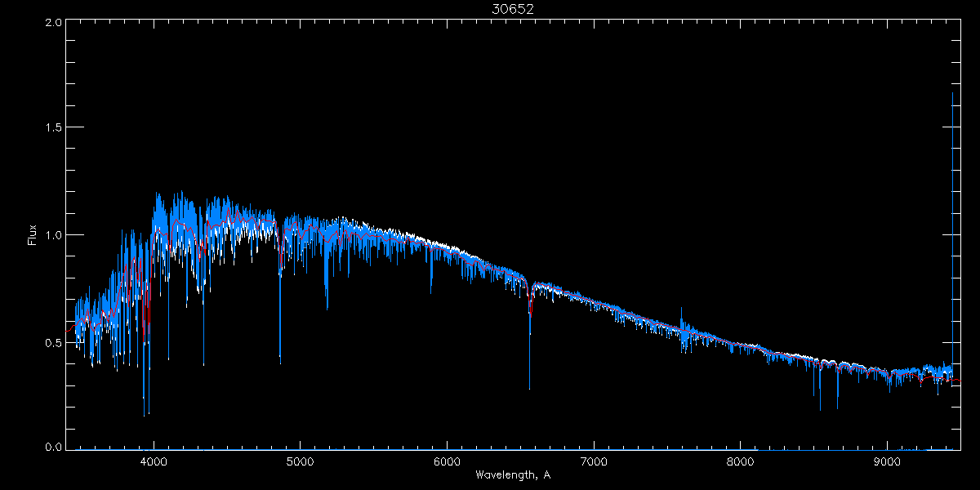Select the 8000 x-axis tick label
The height and width of the screenshot is (490, 980).
click(x=741, y=461)
